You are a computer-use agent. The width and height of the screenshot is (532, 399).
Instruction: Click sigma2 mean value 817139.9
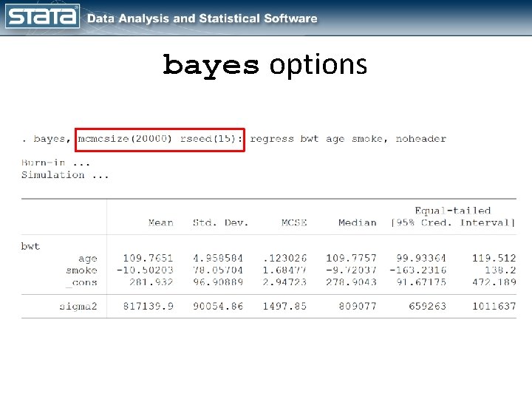click(x=148, y=307)
